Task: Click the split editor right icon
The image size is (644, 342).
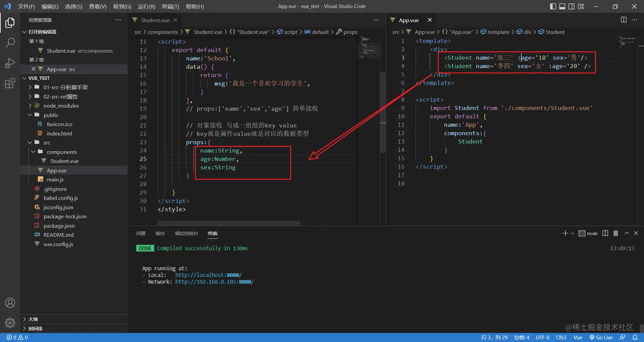Action: 624,20
